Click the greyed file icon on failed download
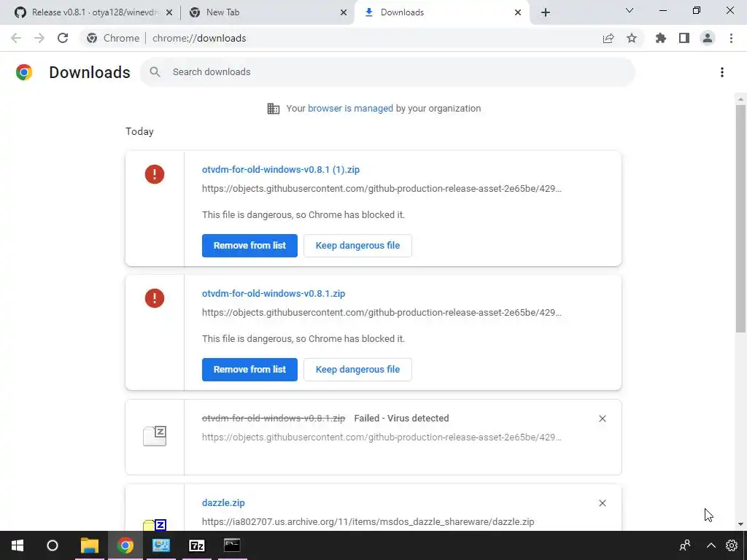This screenshot has height=560, width=747. [x=155, y=436]
